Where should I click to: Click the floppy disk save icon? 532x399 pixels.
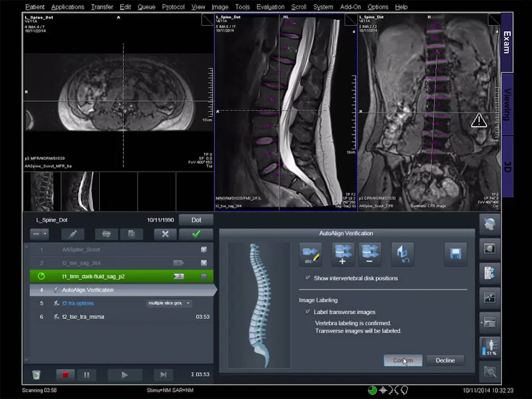[456, 254]
